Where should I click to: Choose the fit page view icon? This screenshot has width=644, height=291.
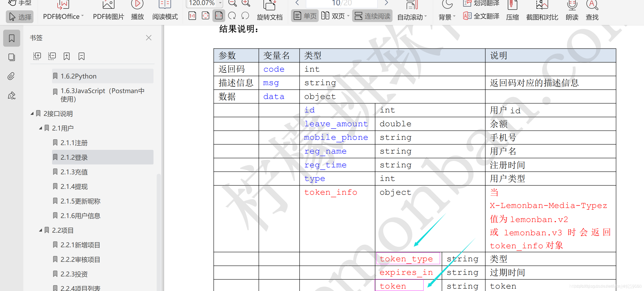pos(206,16)
